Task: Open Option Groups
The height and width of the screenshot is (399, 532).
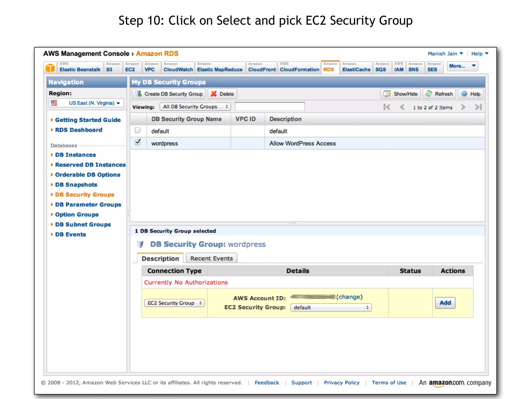Action: point(77,215)
